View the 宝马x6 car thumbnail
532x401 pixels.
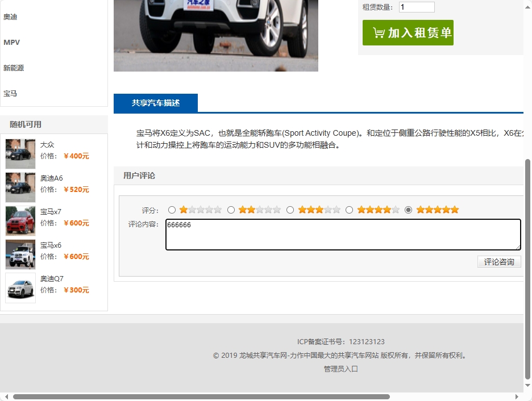point(20,254)
